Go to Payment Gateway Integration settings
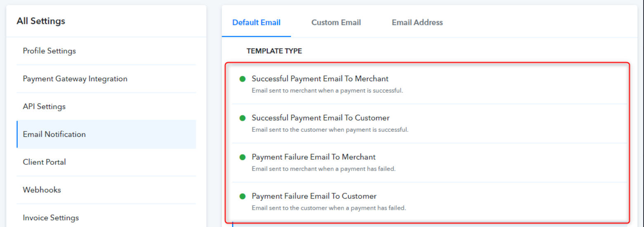The width and height of the screenshot is (644, 227). click(106, 79)
